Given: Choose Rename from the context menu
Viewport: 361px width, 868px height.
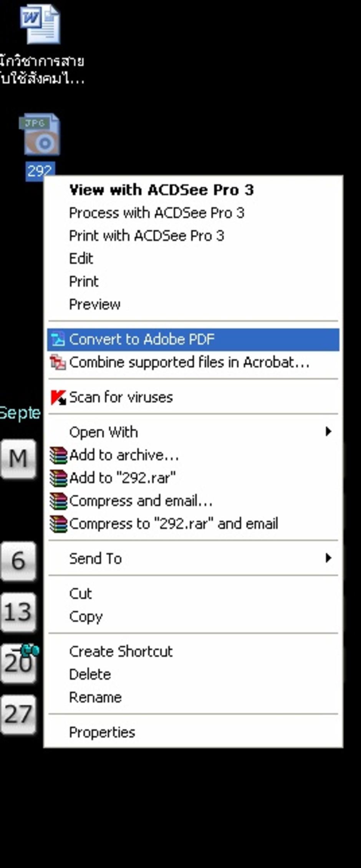Looking at the screenshot, I should (95, 697).
